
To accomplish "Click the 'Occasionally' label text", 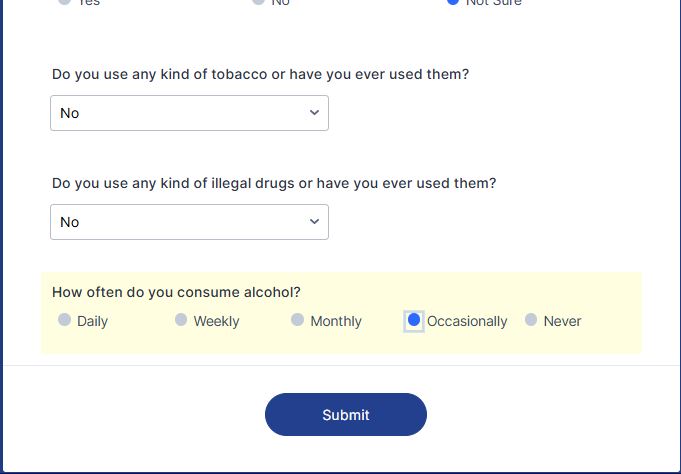I will click(x=467, y=321).
